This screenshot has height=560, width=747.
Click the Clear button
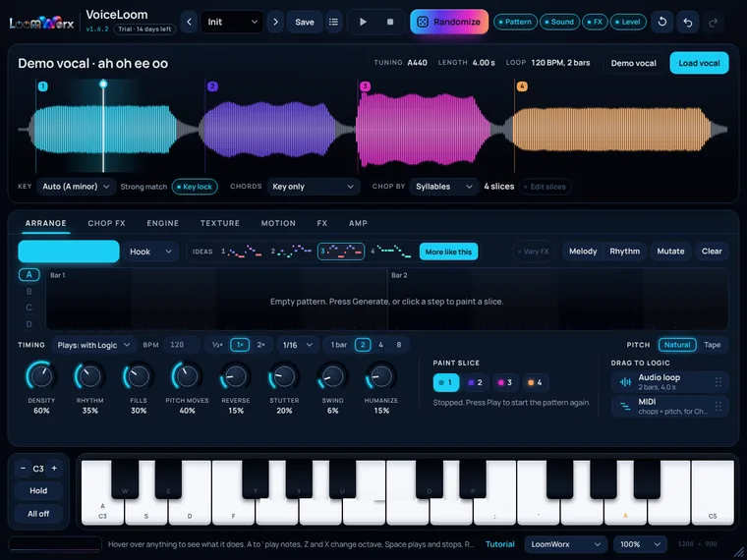click(712, 251)
